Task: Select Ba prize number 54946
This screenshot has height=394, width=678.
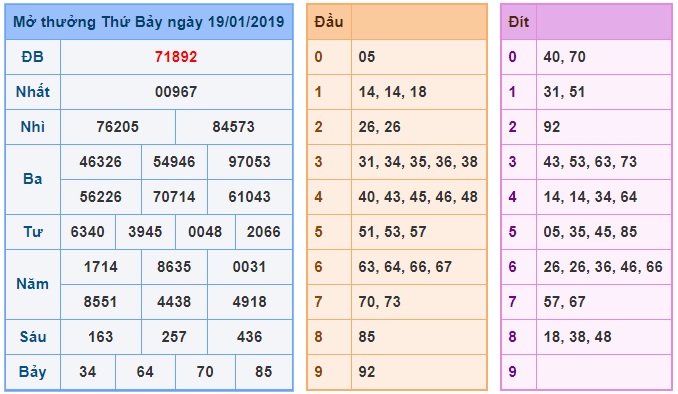Action: click(x=174, y=162)
